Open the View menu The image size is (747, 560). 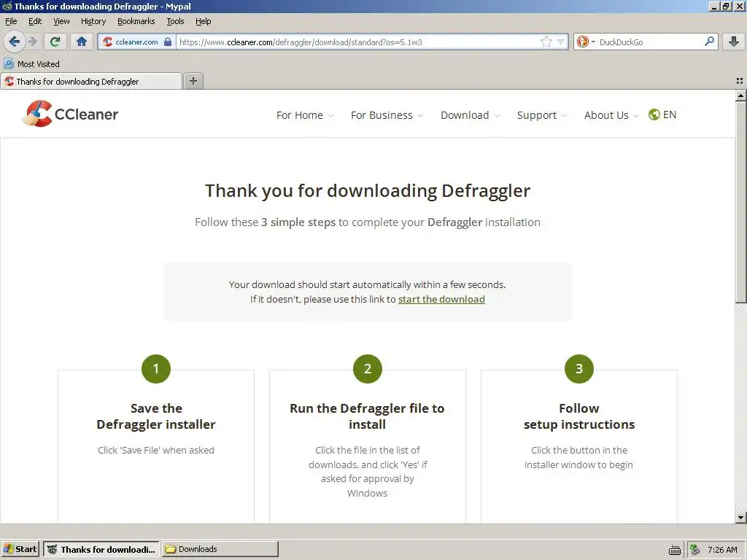pos(61,21)
